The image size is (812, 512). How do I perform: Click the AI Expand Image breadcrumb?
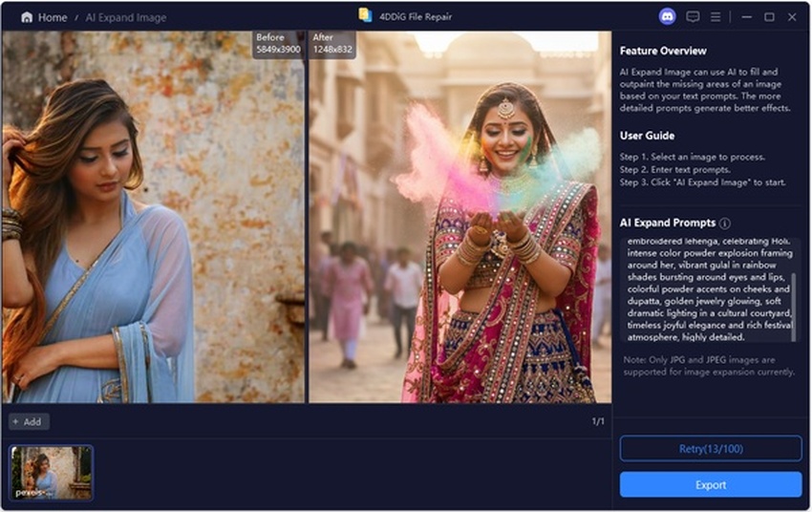126,17
